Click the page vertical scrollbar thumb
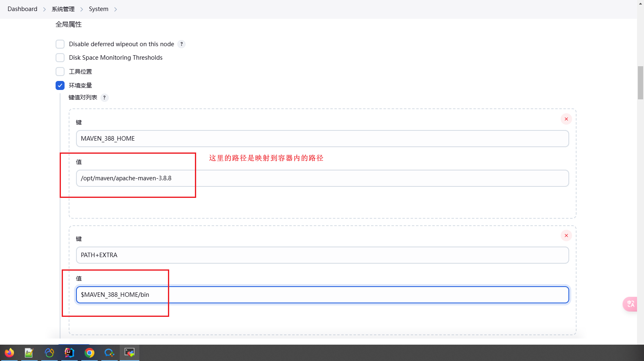 (x=640, y=83)
